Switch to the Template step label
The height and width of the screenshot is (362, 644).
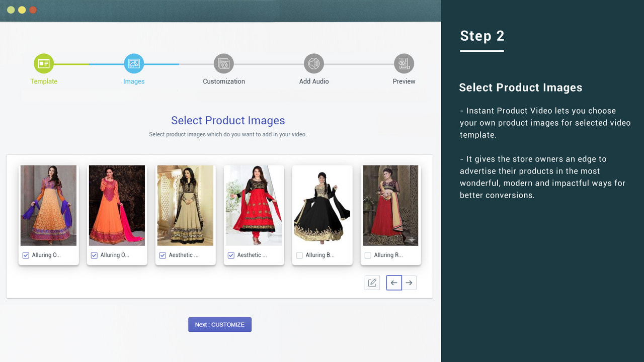pyautogui.click(x=44, y=81)
